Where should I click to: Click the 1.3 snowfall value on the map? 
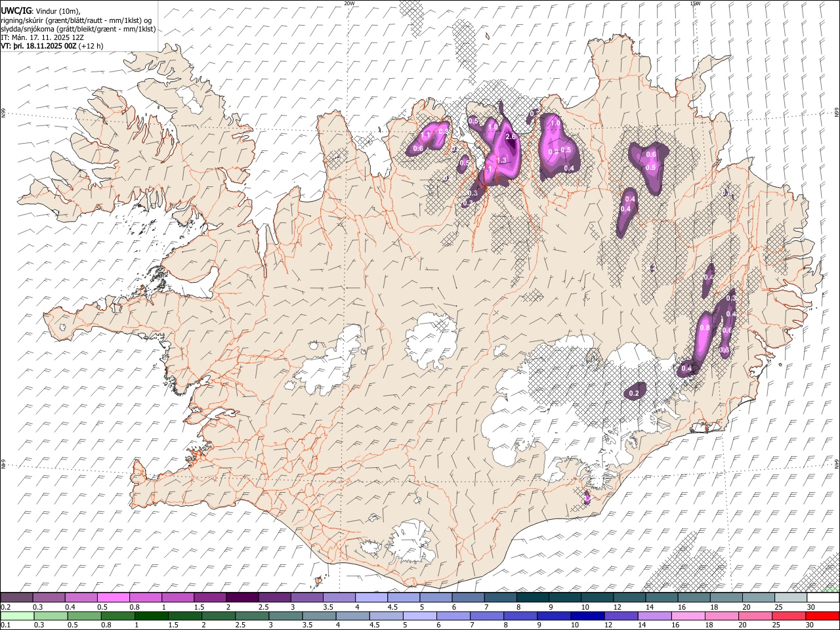(502, 160)
